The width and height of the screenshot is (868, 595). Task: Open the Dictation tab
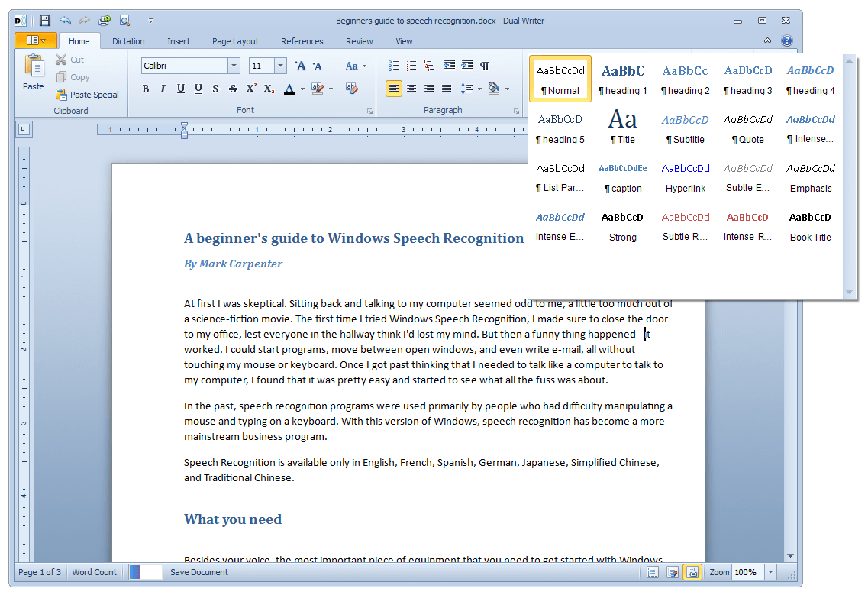(128, 41)
